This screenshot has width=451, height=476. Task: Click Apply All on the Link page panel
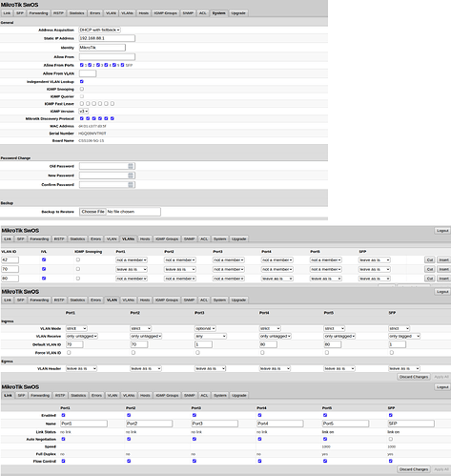coord(441,469)
